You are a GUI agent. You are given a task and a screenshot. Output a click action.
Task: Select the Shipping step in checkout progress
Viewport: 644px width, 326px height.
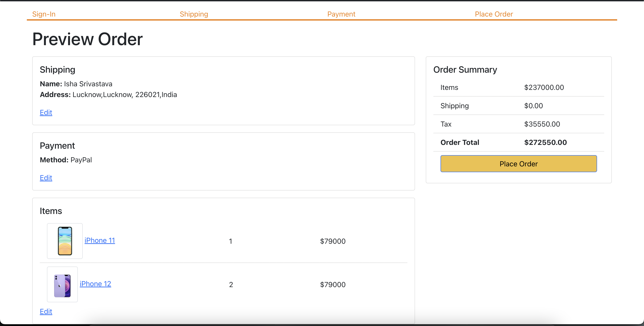[194, 14]
